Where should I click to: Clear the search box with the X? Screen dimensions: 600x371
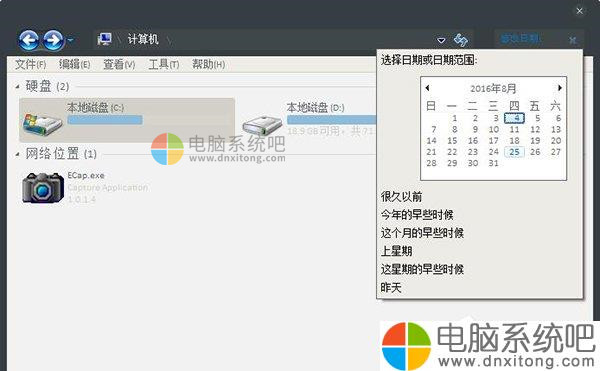point(572,40)
